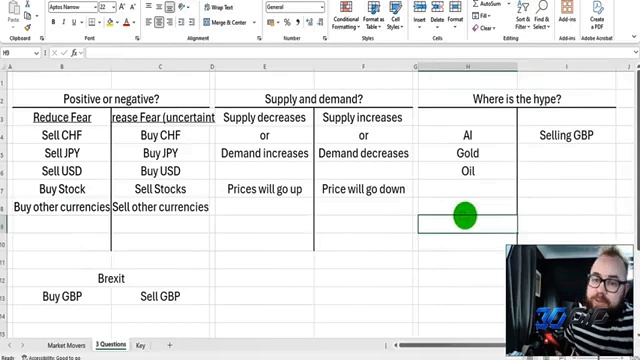The width and height of the screenshot is (640, 360).
Task: Click the Decrease Indent icon
Action: [181, 22]
